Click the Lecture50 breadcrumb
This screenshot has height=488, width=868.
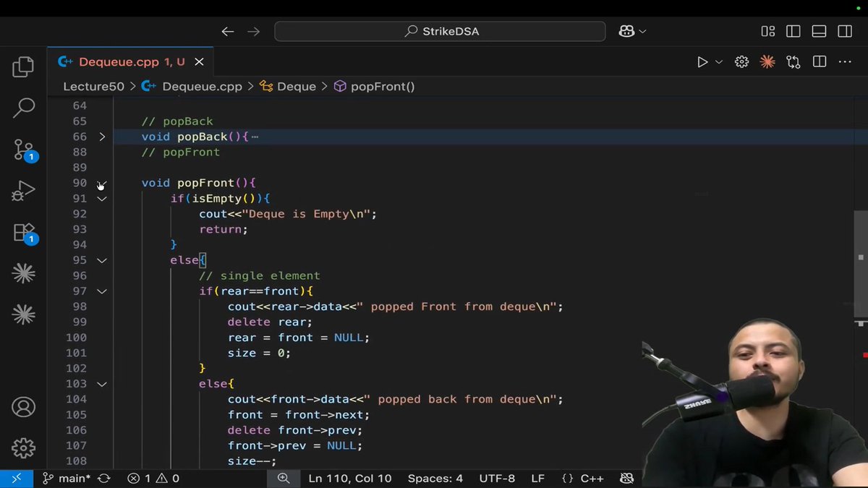(x=94, y=86)
